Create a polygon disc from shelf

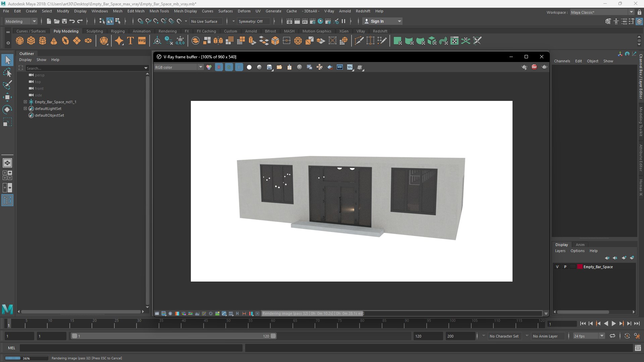pos(88,41)
